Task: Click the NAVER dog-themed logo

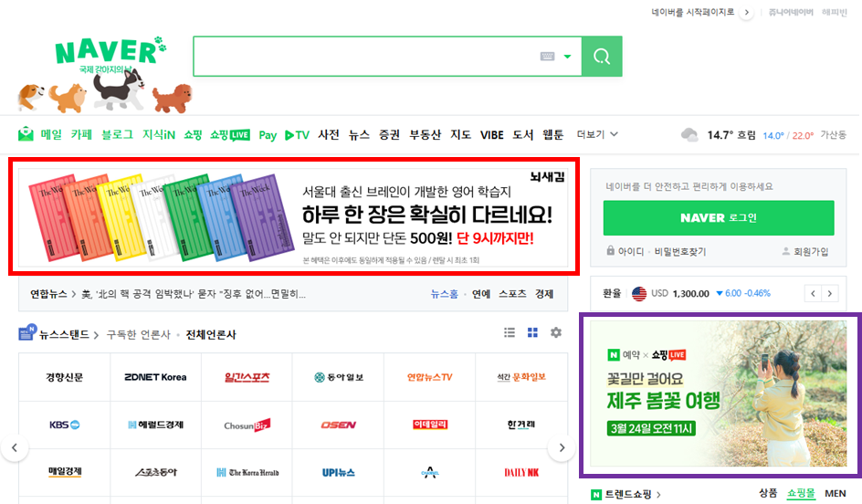Action: click(104, 74)
